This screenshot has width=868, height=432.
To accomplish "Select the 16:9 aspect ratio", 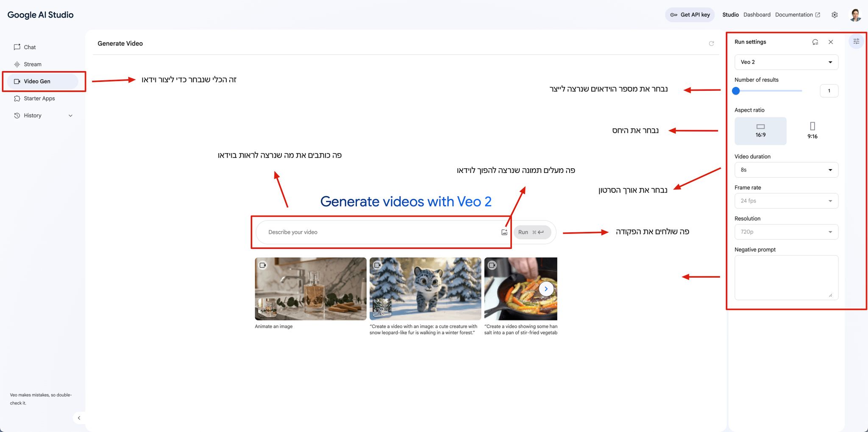I will point(760,131).
